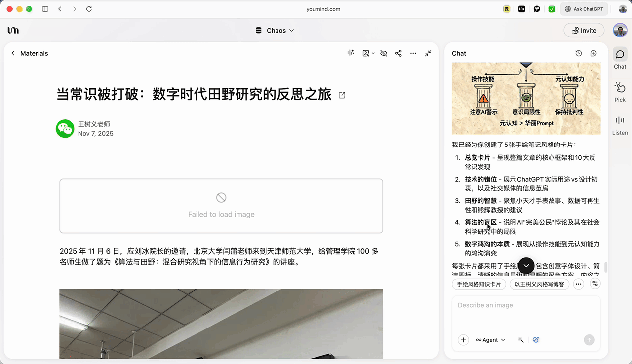Viewport: 632px width, 364px height.
Task: Open original article via external link icon
Action: tap(342, 95)
